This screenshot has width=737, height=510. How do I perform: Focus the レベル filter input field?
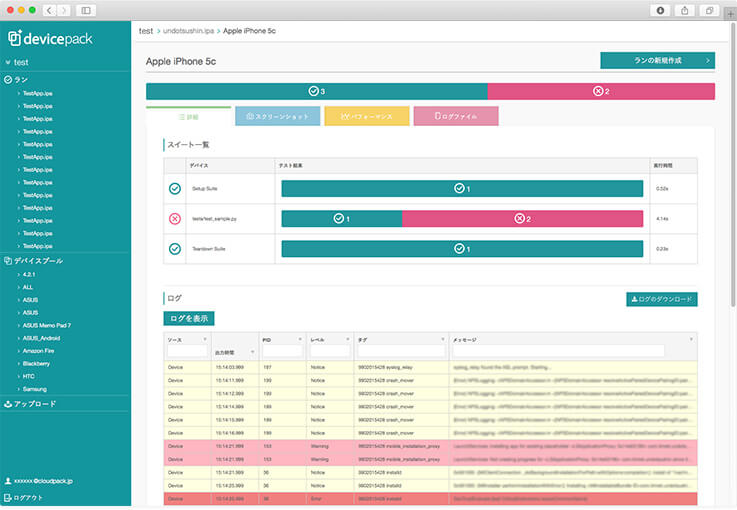coord(330,351)
